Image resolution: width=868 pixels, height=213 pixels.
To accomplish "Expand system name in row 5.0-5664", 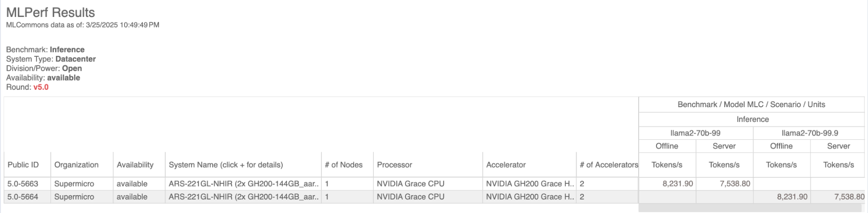I will pos(244,197).
